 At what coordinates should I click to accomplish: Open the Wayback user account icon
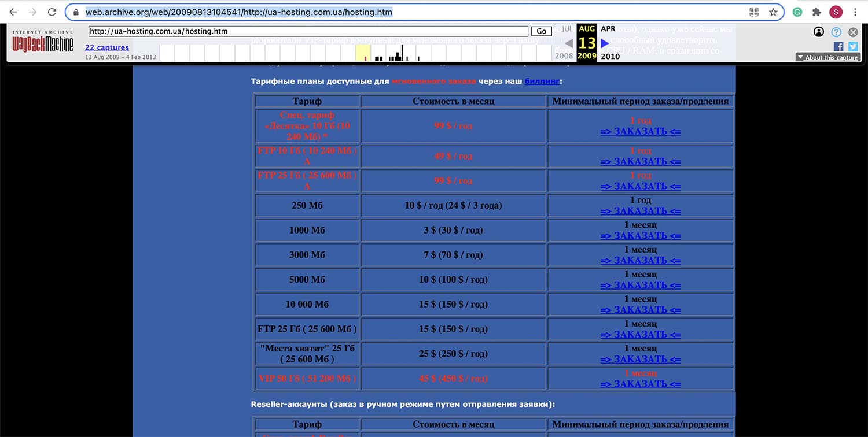(x=819, y=32)
